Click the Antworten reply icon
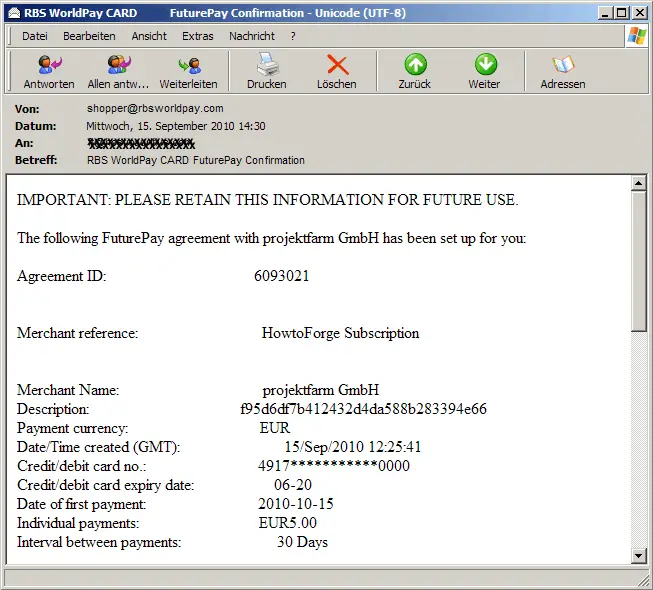This screenshot has width=653, height=590. coord(50,64)
